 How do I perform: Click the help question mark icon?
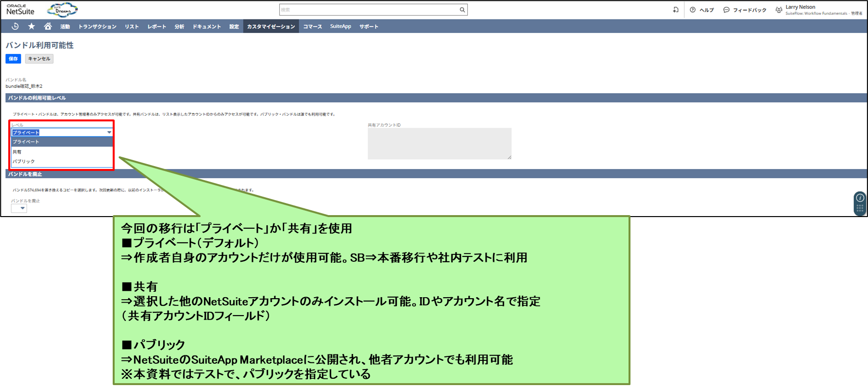click(693, 10)
